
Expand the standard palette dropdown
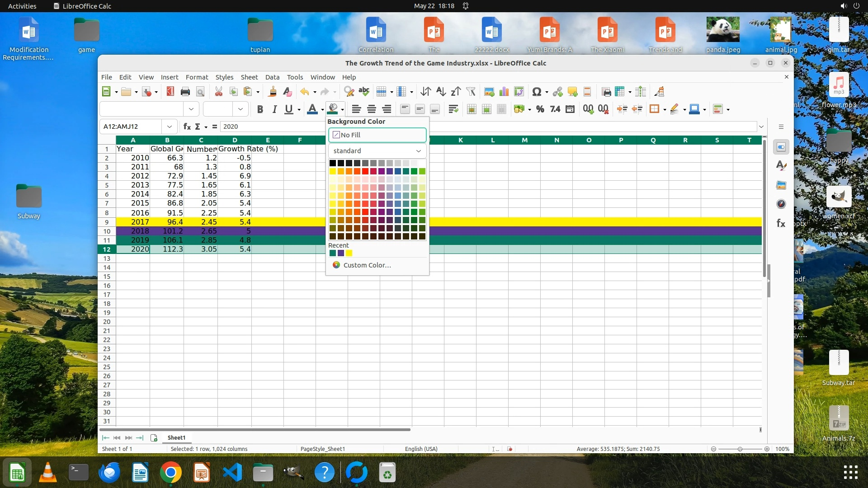point(418,151)
